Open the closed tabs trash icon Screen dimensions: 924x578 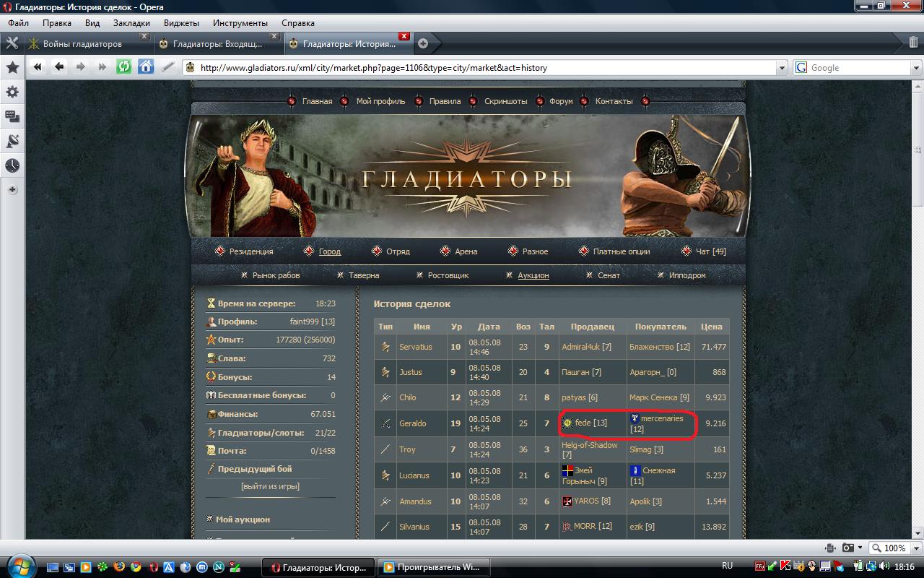coord(913,43)
